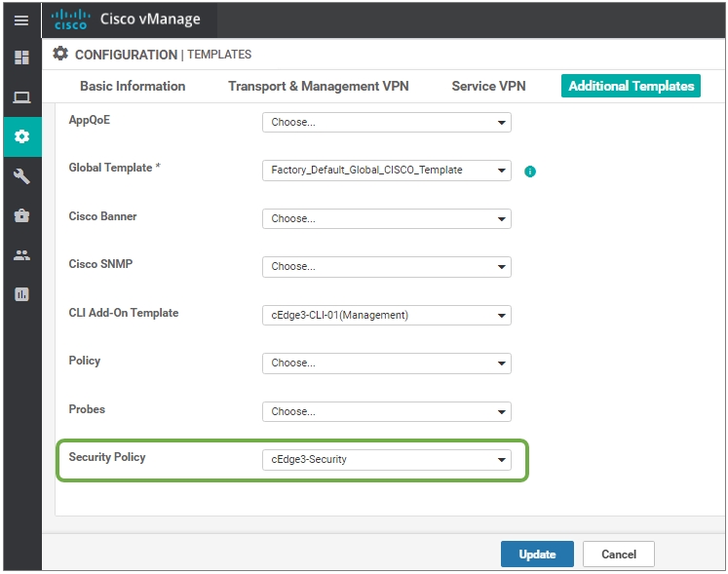Screen dimensions: 728x574
Task: Open the Analytics chart sidebar icon
Action: [x=21, y=294]
